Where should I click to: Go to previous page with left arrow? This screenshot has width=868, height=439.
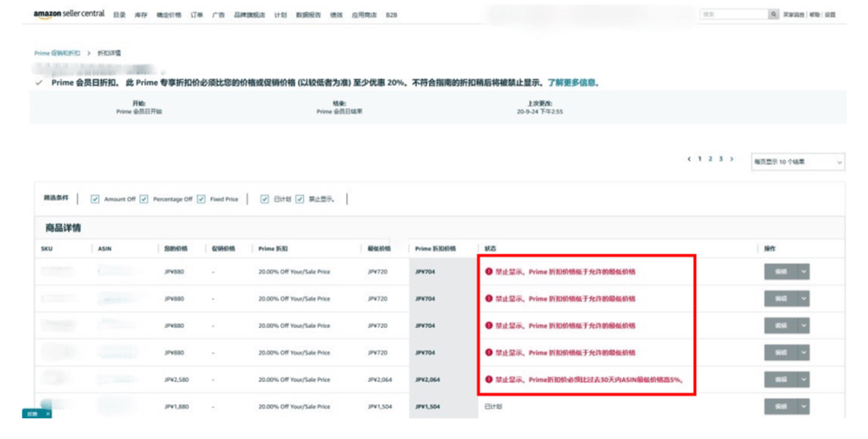tap(689, 159)
